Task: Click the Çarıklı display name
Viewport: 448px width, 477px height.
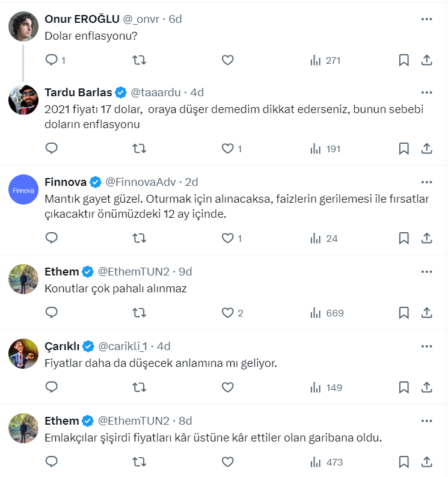Action: click(61, 346)
